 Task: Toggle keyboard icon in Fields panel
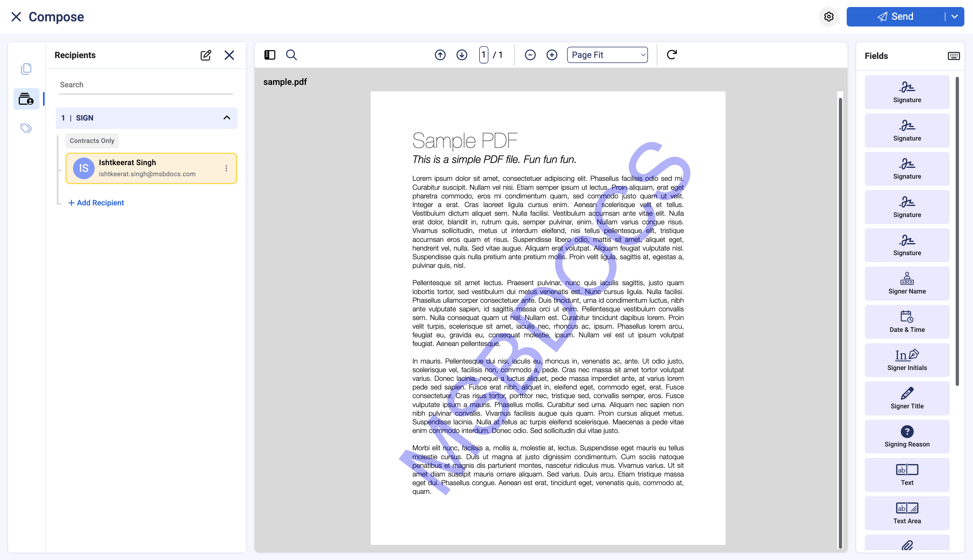(x=953, y=56)
